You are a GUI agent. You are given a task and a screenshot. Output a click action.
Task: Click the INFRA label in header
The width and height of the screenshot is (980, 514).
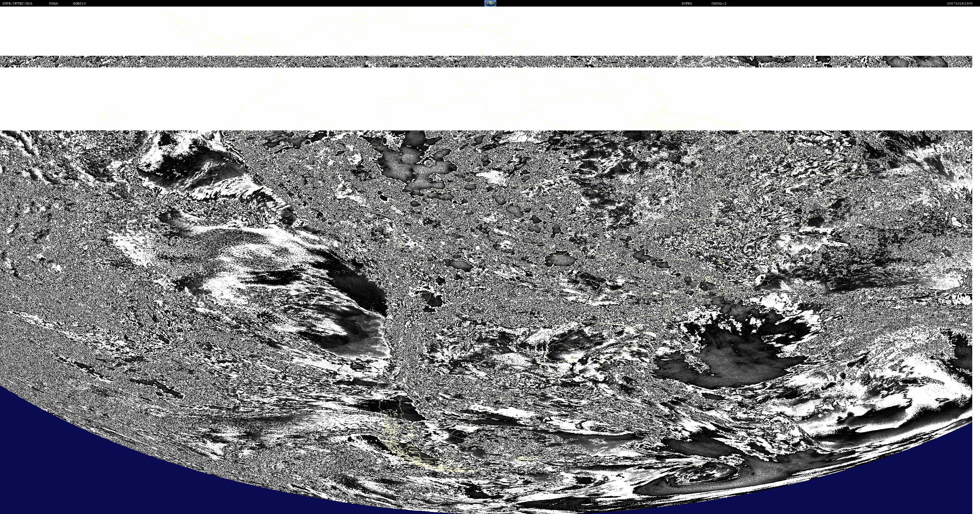(687, 3)
